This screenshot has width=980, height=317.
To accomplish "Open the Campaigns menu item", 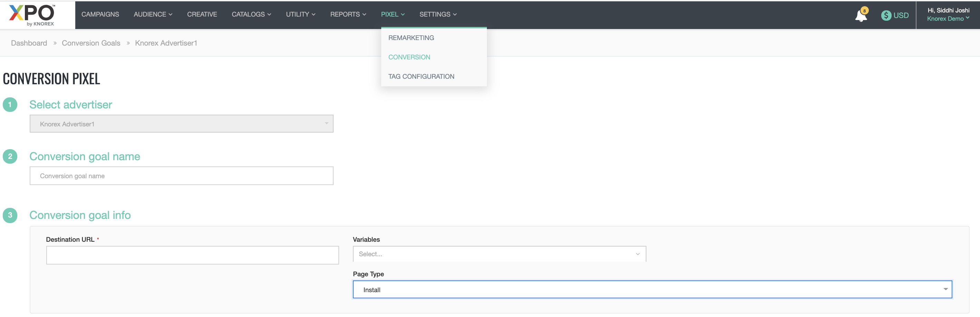I will [100, 15].
